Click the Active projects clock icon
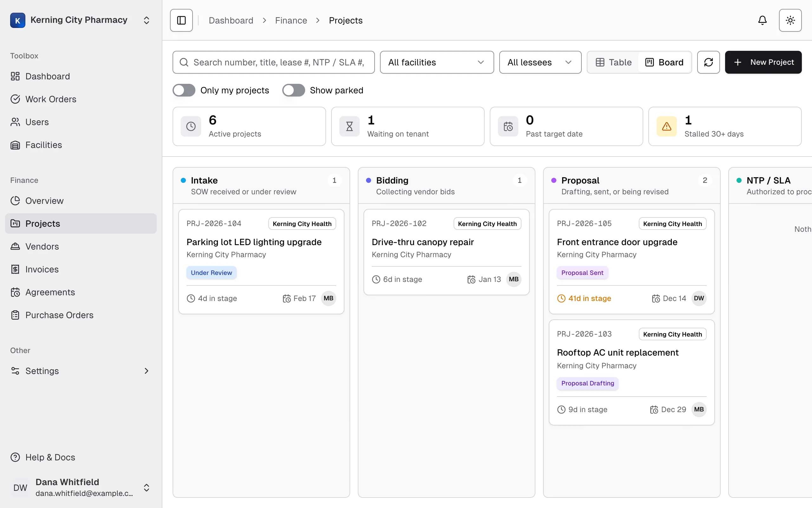 [191, 126]
